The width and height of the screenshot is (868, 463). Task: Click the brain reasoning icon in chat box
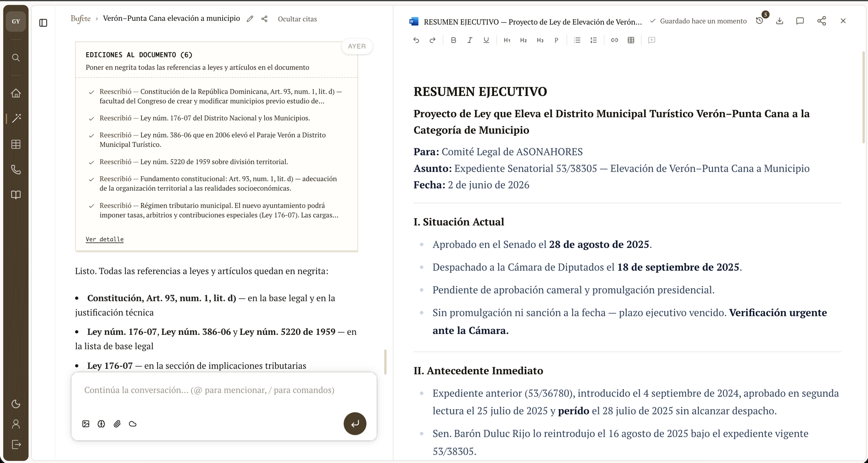click(101, 424)
